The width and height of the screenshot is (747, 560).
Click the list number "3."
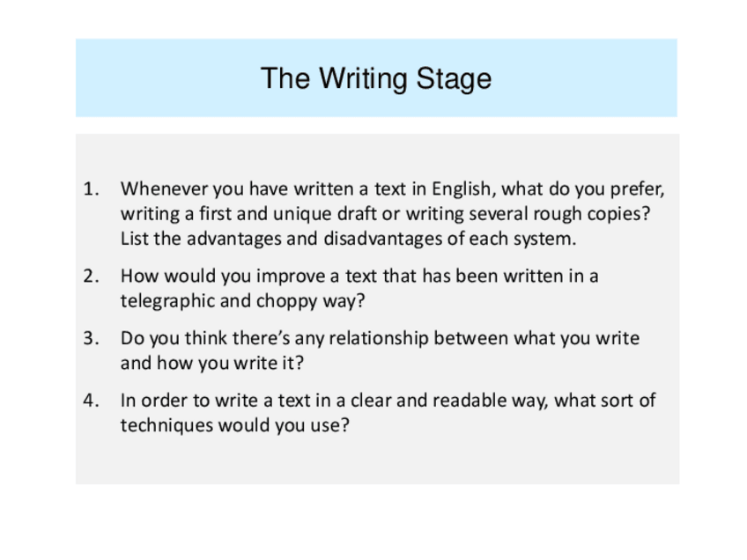click(92, 338)
